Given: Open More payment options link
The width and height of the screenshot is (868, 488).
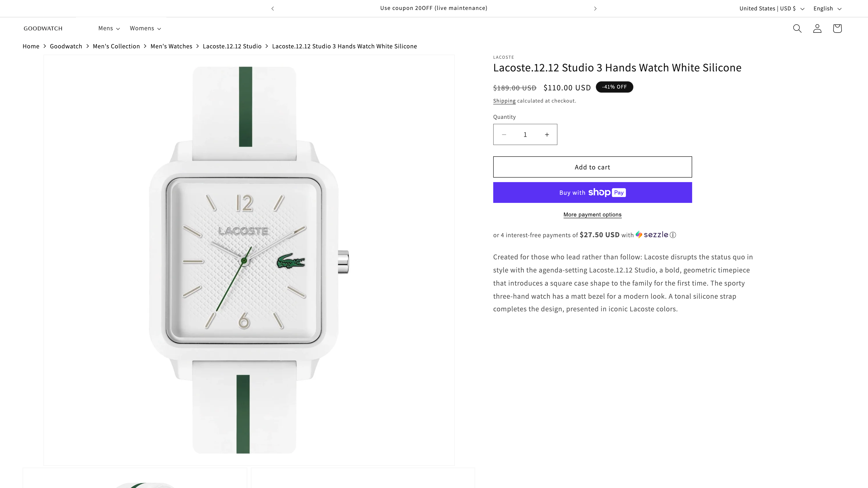Looking at the screenshot, I should [x=592, y=215].
